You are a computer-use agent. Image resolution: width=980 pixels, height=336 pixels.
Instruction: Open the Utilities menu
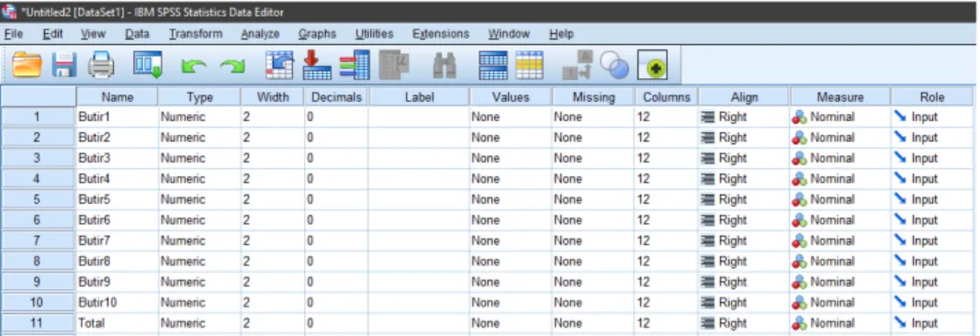375,34
